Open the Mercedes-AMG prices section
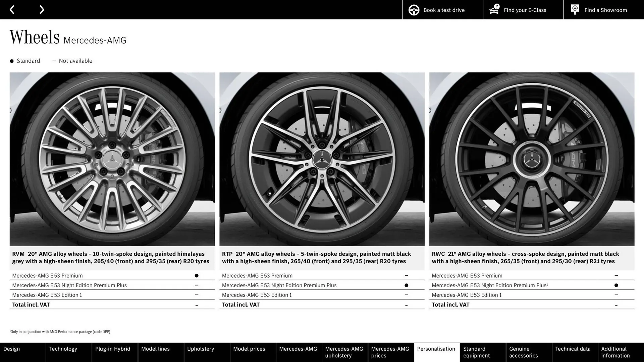The image size is (644, 362). (x=390, y=352)
